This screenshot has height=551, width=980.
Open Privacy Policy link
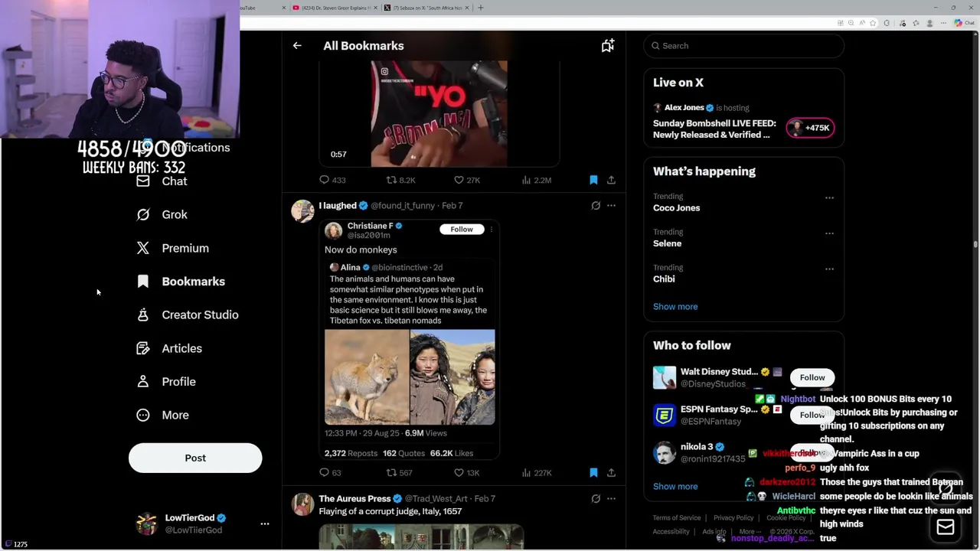733,518
